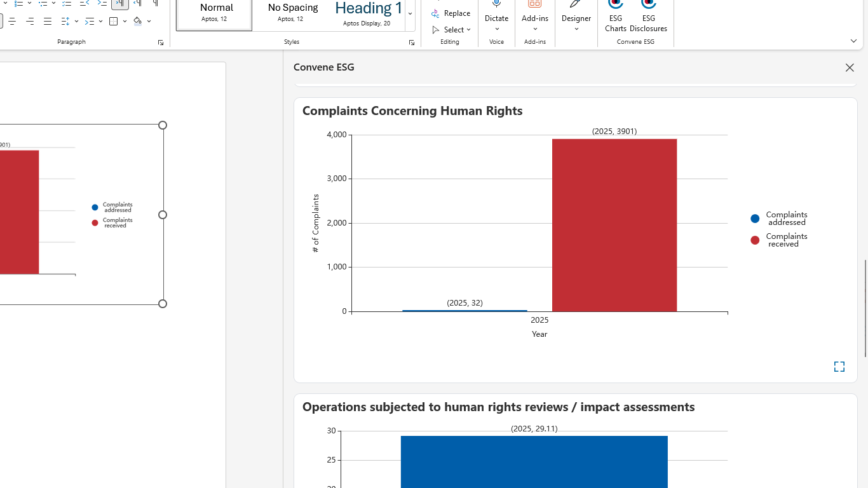The width and height of the screenshot is (868, 488).
Task: Toggle the Complaints addressed legend item
Action: (x=779, y=219)
